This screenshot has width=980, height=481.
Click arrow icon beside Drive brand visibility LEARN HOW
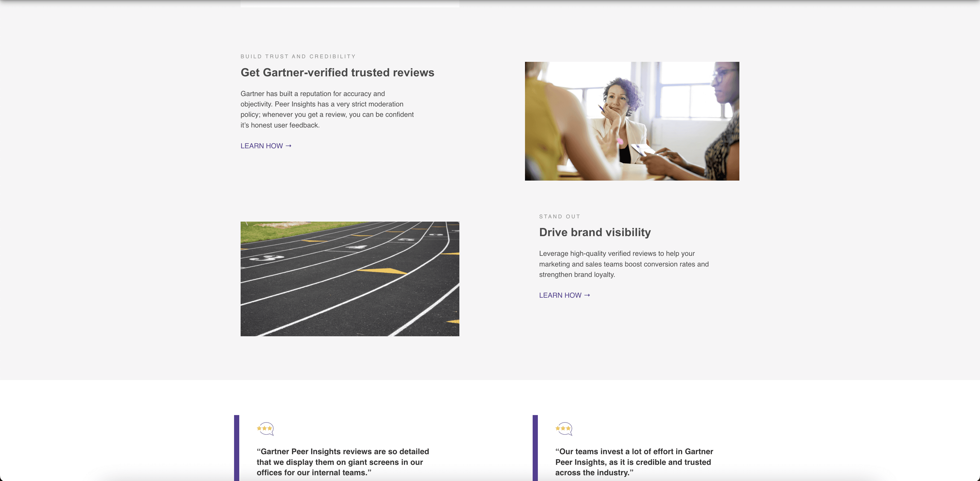(x=587, y=295)
